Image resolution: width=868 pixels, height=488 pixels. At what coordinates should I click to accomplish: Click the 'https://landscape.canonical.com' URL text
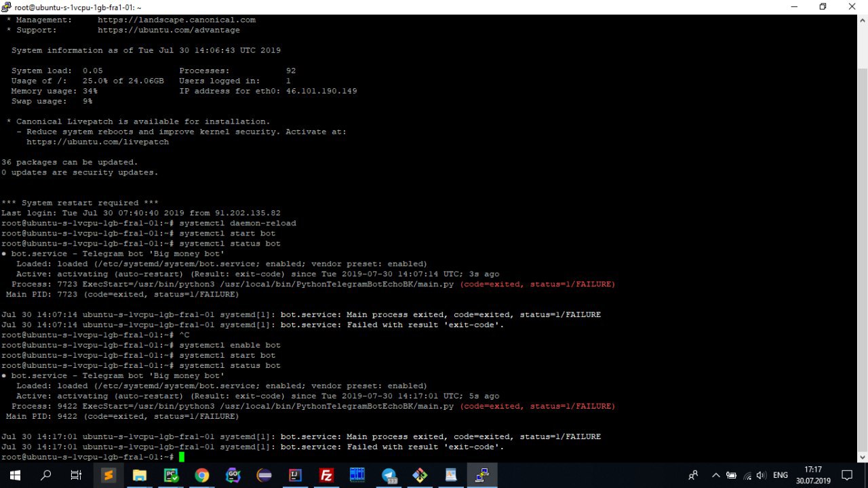[x=176, y=20]
